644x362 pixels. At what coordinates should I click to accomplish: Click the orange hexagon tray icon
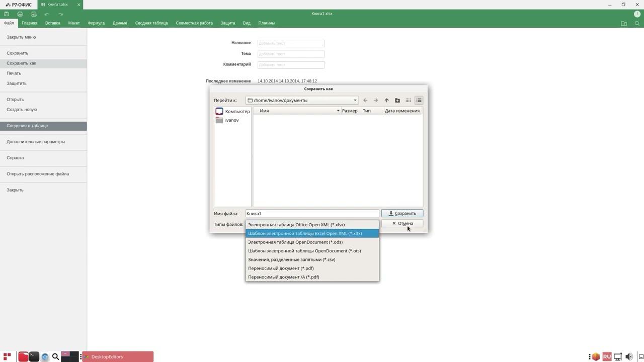[596, 356]
